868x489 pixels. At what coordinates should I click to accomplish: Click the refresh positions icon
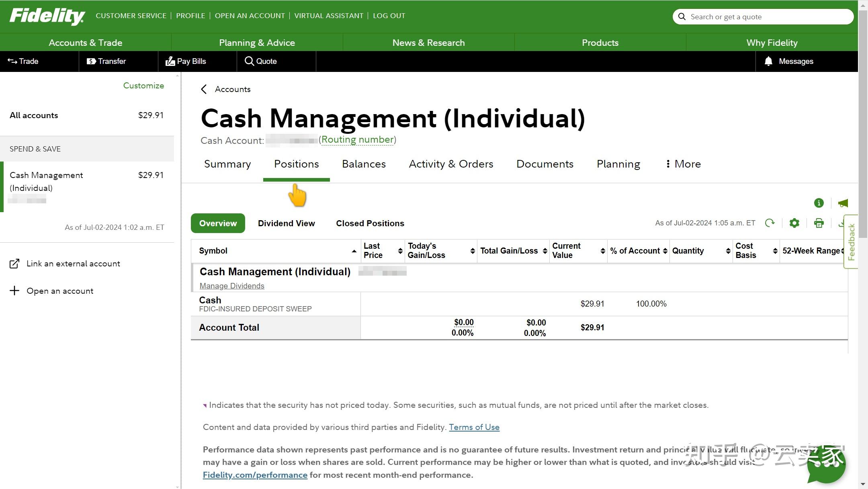[x=770, y=223]
